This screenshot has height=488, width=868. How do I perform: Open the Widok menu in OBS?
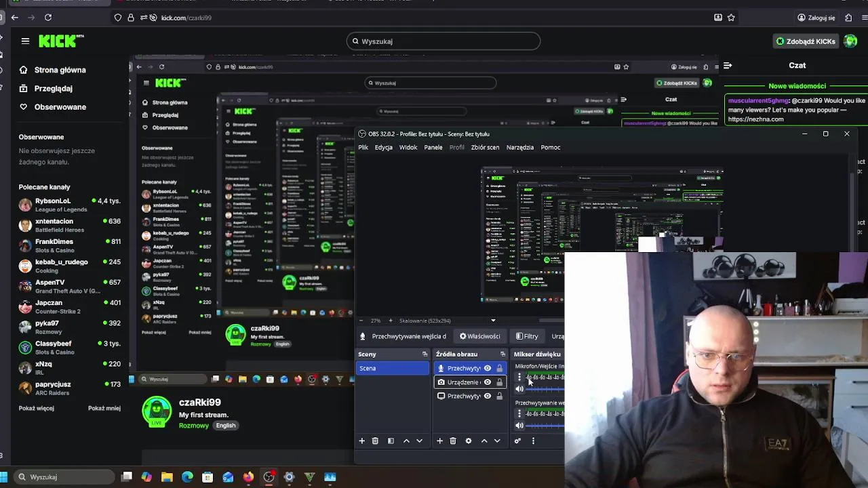click(408, 147)
